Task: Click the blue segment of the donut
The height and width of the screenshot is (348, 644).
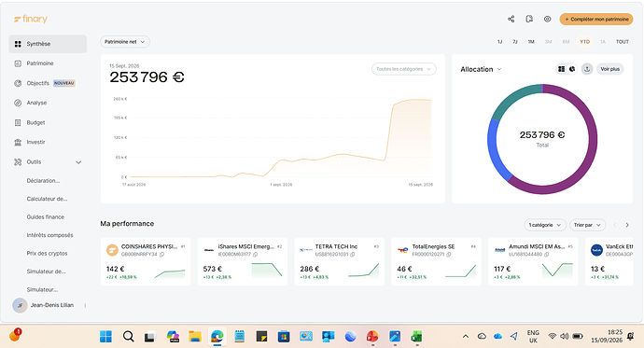Action: point(494,152)
